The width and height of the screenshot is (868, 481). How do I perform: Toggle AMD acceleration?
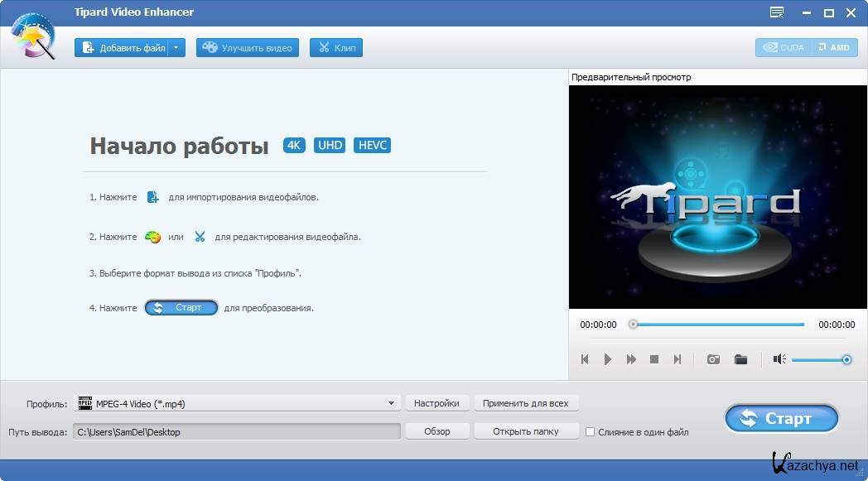835,48
